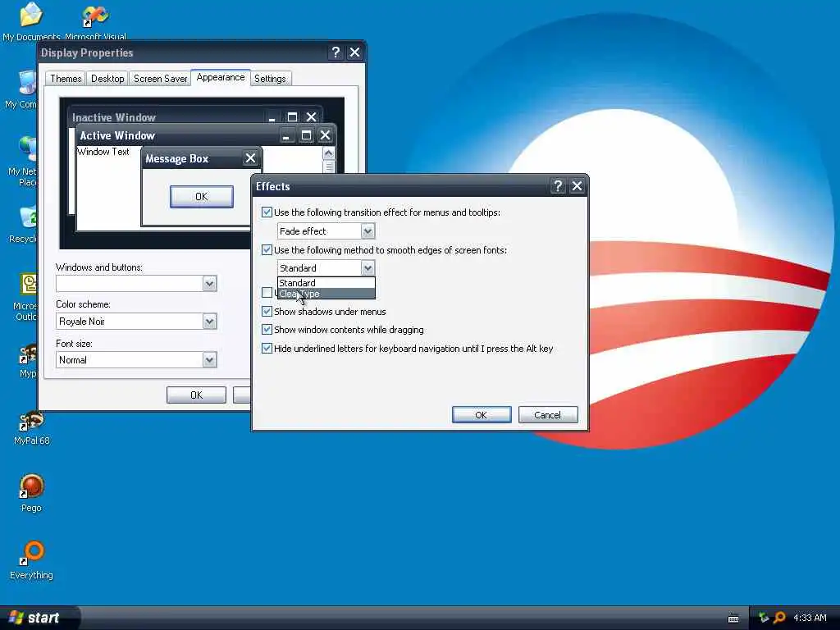Click the Inactive Window preview title bar

(195, 116)
